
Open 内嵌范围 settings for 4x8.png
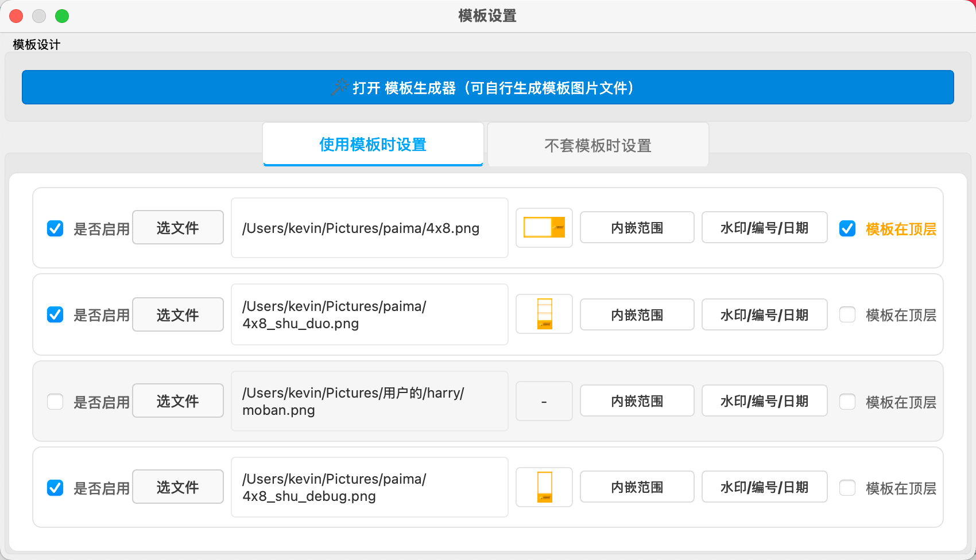click(637, 227)
